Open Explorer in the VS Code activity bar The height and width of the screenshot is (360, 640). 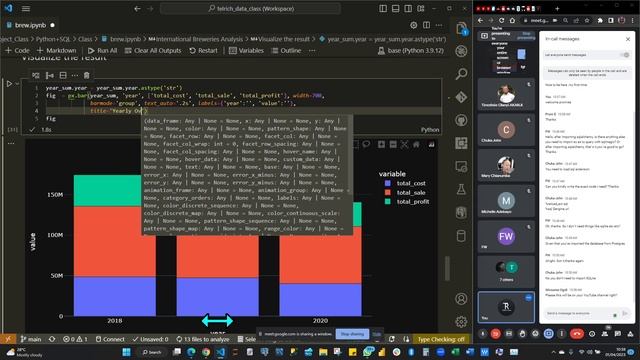click(x=461, y=29)
